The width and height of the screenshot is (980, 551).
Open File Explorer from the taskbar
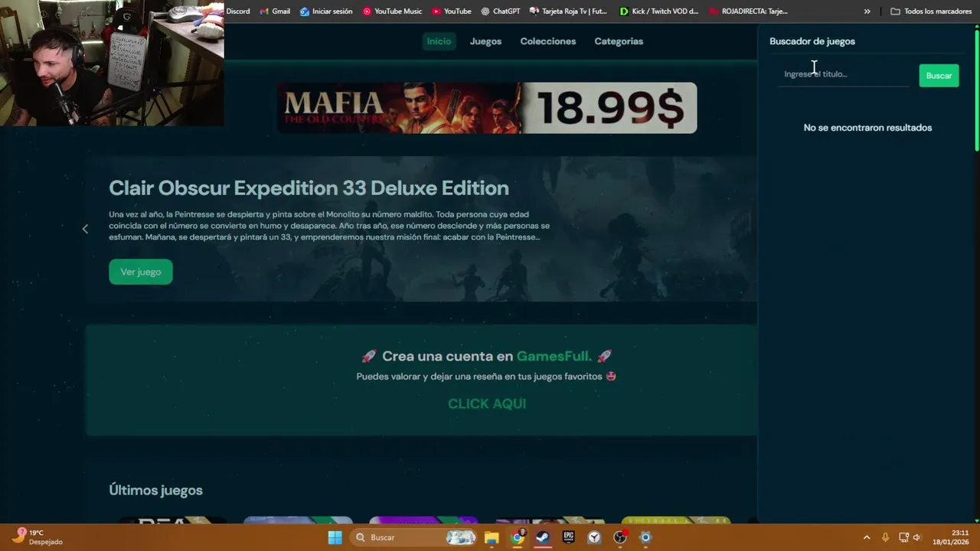coord(492,537)
